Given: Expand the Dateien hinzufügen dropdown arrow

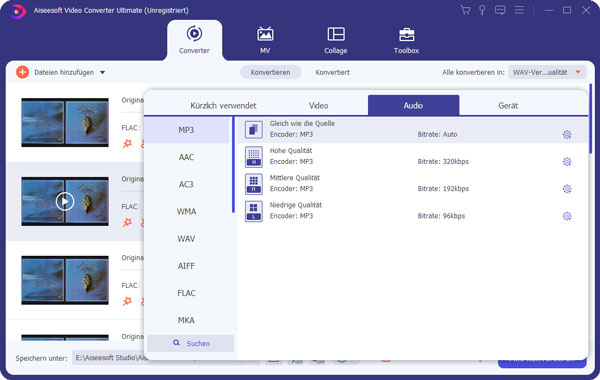Looking at the screenshot, I should point(103,72).
